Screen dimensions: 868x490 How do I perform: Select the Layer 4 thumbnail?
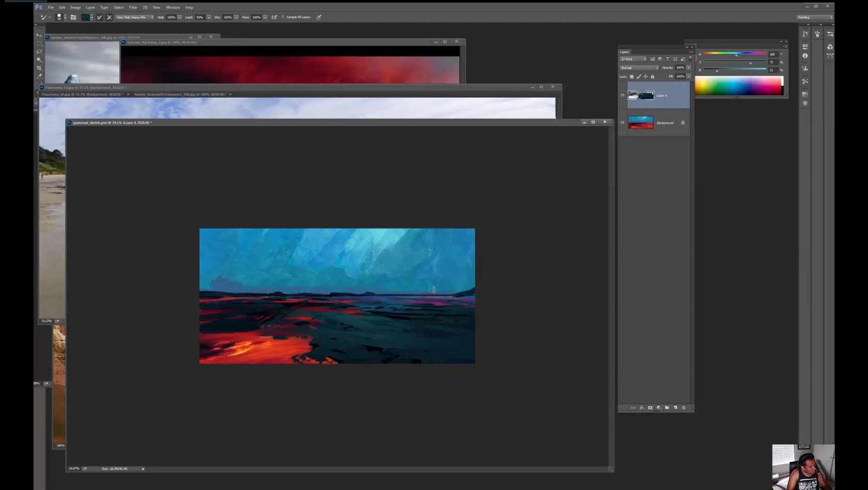click(x=641, y=95)
